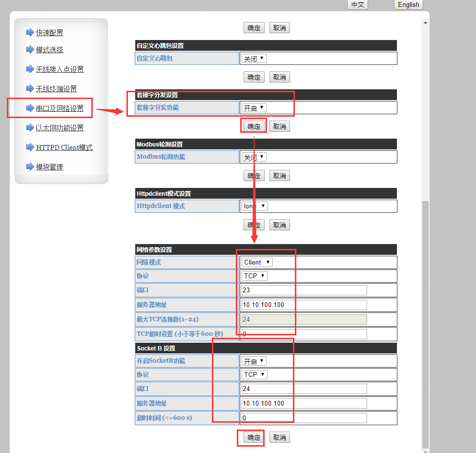Open the 网络模式 Client dropdown
Screen dimensions: 476x453
click(257, 262)
